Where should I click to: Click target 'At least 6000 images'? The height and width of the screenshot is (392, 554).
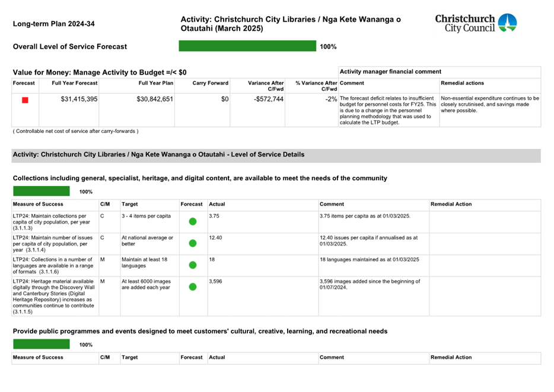pos(146,284)
